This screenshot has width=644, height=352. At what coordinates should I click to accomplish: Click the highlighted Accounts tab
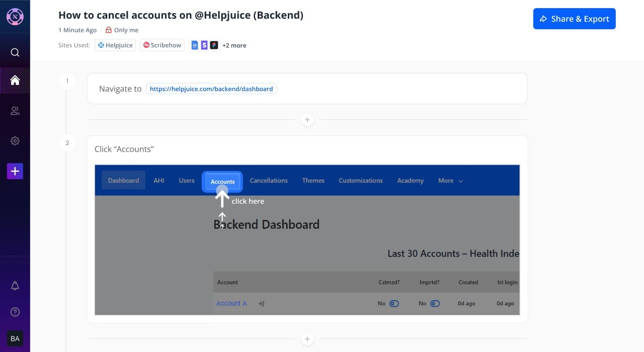(x=222, y=182)
